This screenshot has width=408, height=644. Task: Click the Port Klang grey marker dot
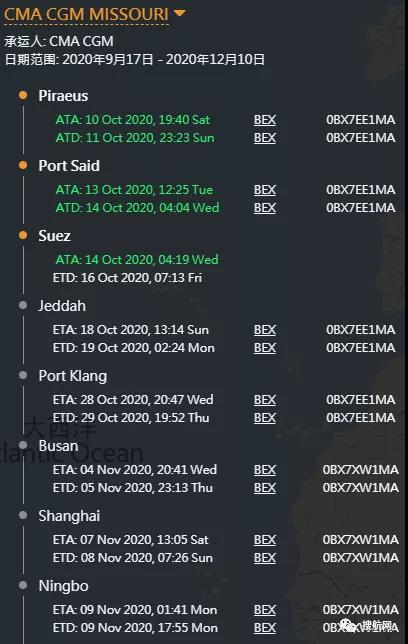[23, 375]
